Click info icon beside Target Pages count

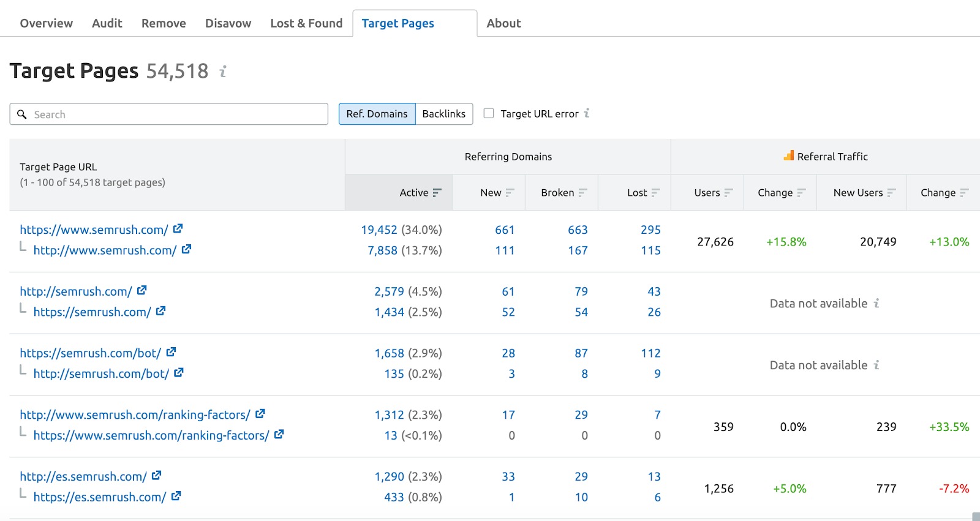(x=223, y=72)
